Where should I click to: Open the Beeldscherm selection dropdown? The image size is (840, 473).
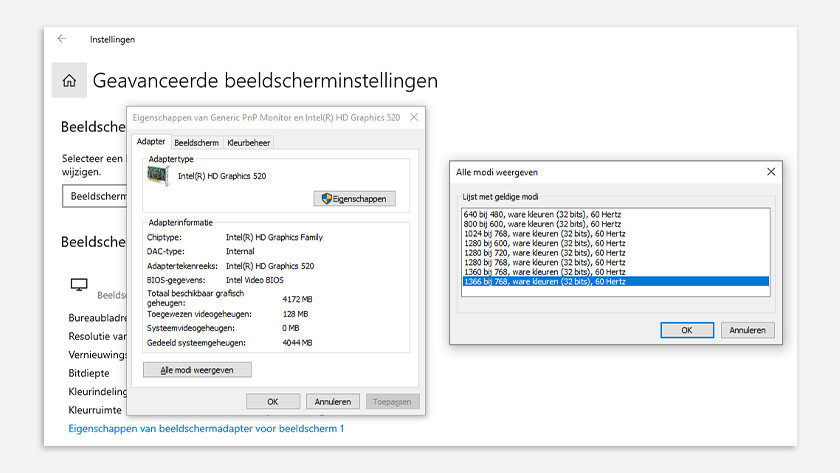point(95,196)
